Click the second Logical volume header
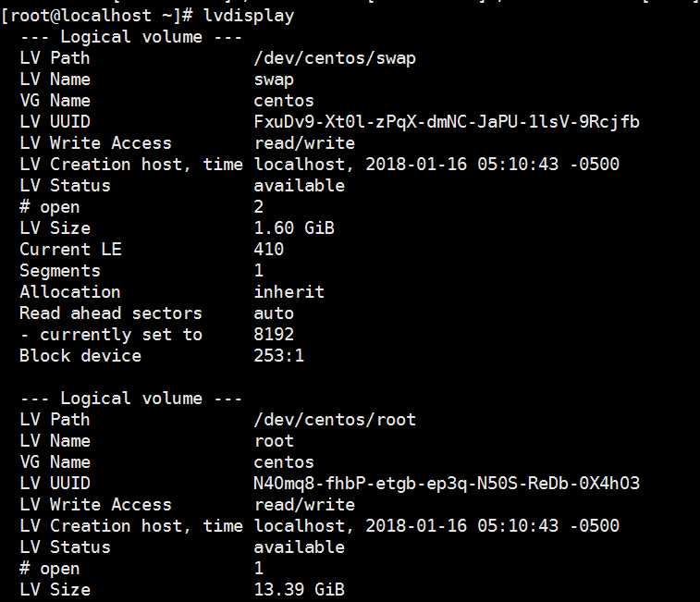 pos(131,398)
